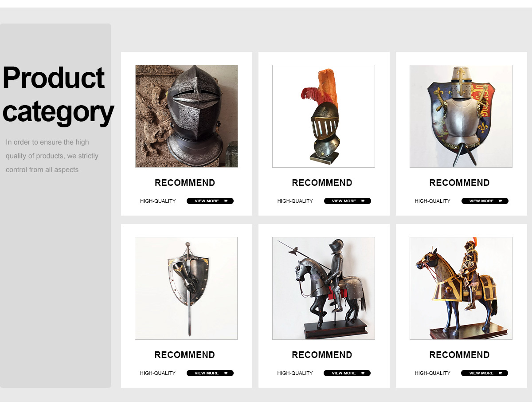Viewport: 532px width, 417px height.
Task: Open the black knight on horse image
Action: (x=324, y=288)
